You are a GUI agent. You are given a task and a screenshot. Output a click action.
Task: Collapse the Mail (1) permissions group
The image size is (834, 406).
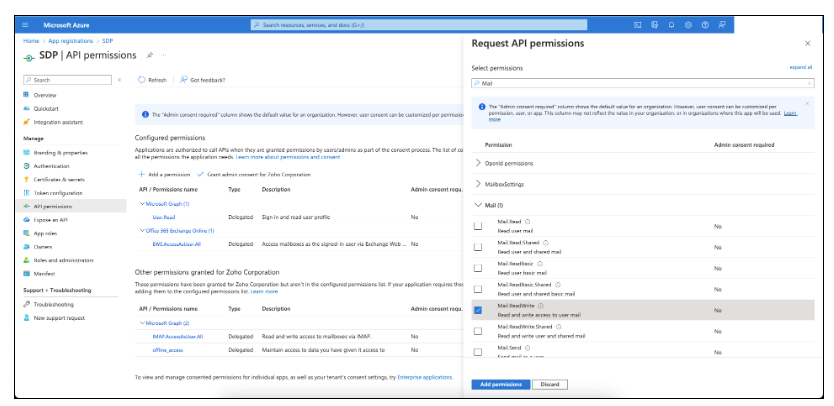click(x=476, y=205)
